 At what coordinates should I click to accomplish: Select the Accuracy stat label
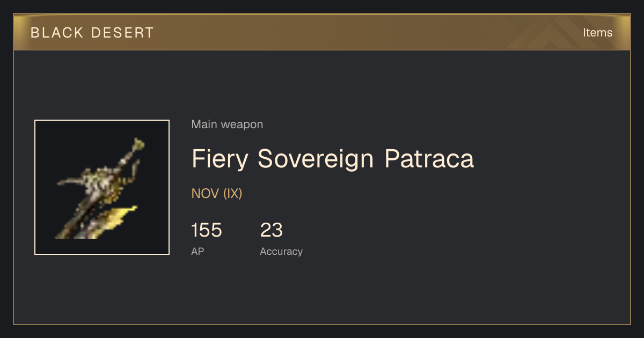coord(281,251)
